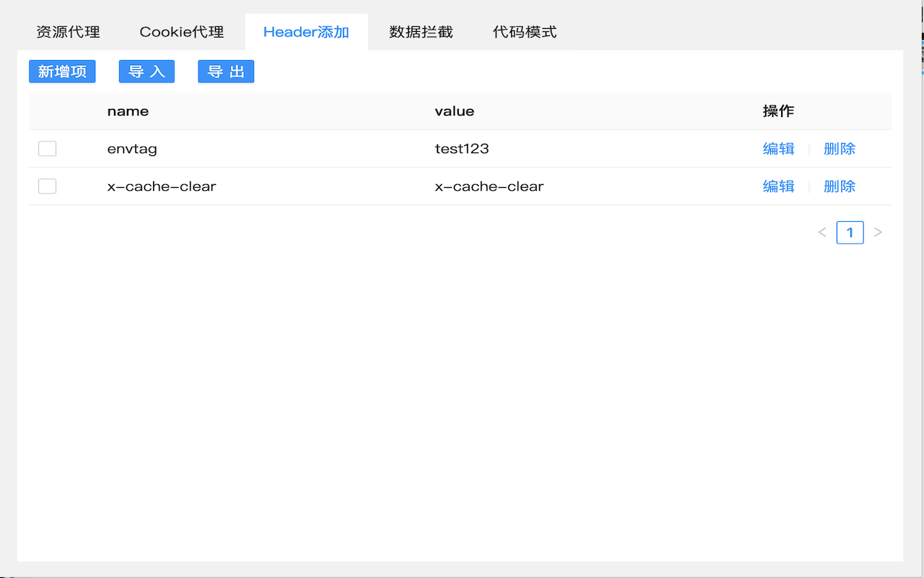Screen dimensions: 924x578
Task: Click the envtag name cell
Action: click(132, 148)
